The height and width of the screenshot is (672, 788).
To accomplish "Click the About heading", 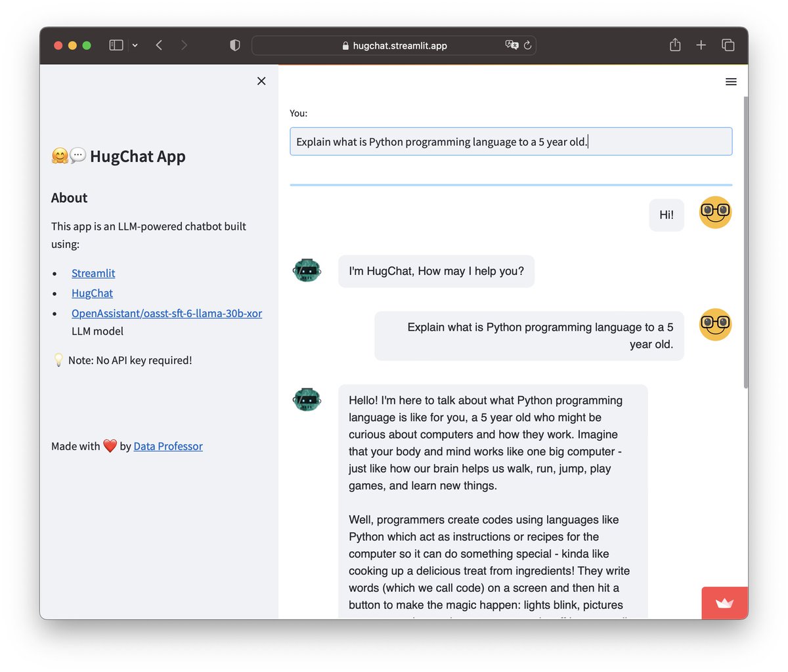I will 69,198.
